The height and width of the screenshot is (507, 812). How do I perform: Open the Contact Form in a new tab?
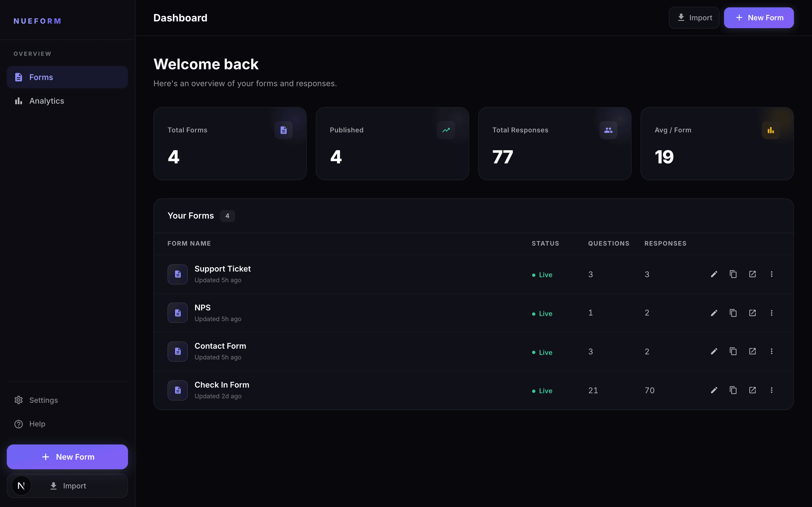(752, 351)
